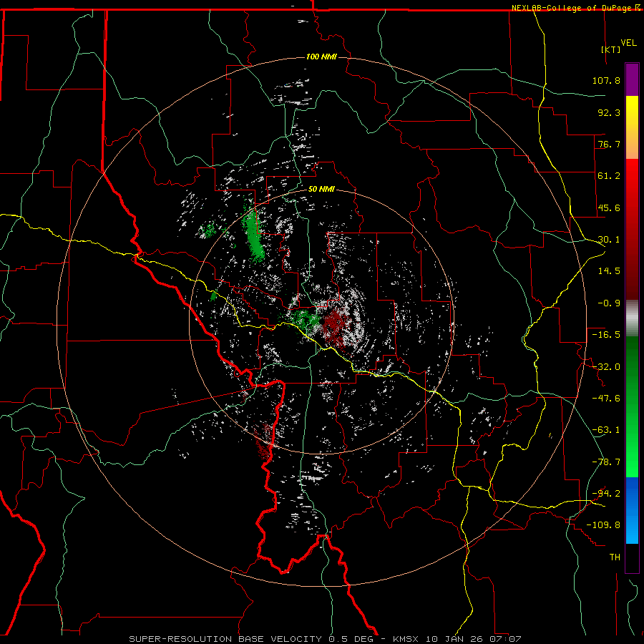Select the 61.2 legend value
Viewport: 644px width, 644px height.
tap(609, 176)
